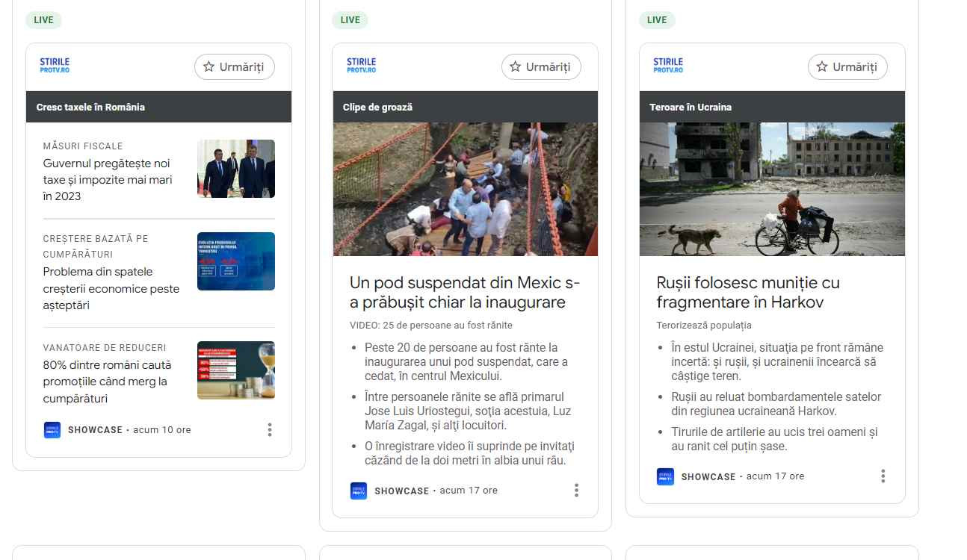Click Showcase source icon under Harkov article

coord(665,476)
